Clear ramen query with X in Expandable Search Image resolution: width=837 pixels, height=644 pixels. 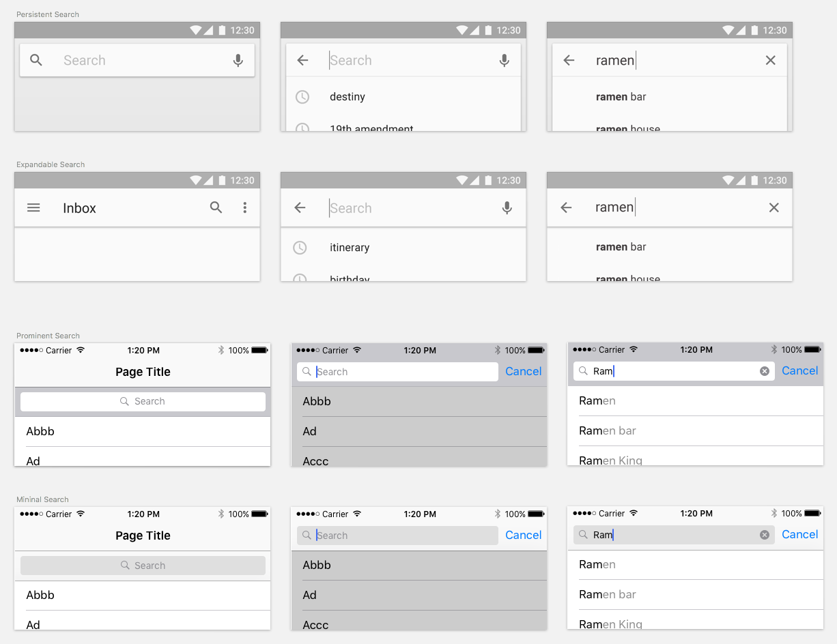(x=774, y=208)
